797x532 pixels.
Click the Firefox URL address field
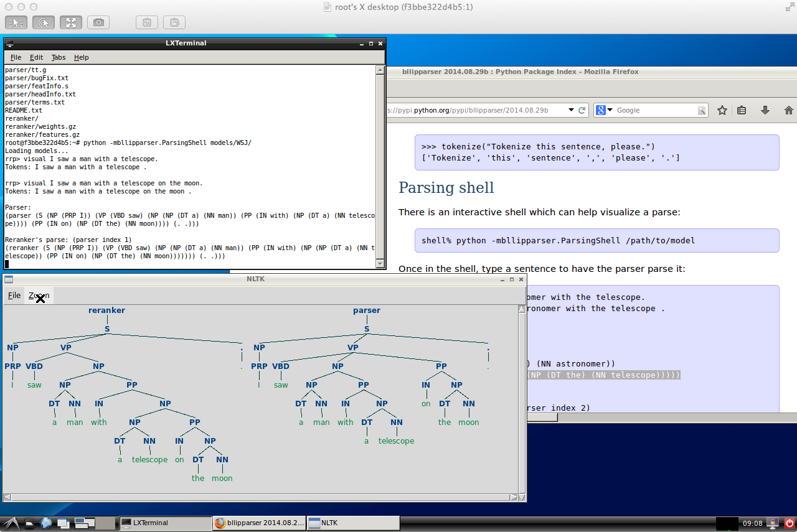click(476, 110)
